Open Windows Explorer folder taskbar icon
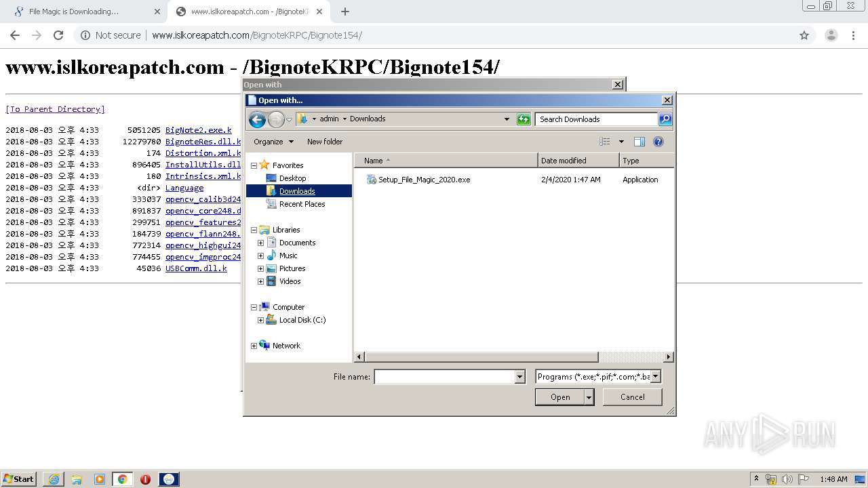The height and width of the screenshot is (488, 868). pyautogui.click(x=77, y=479)
